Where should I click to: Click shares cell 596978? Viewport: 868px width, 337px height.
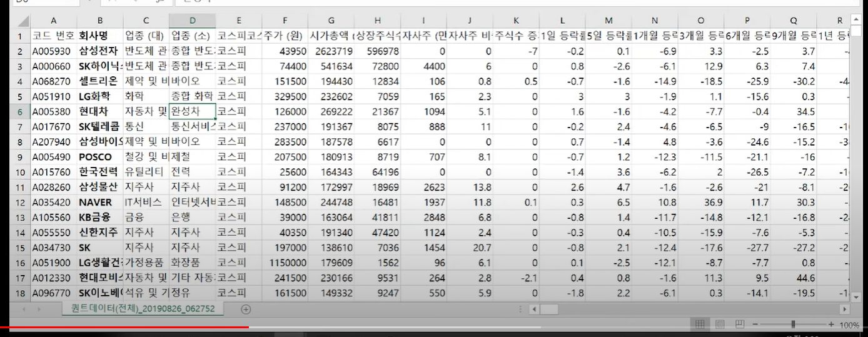[x=378, y=51]
